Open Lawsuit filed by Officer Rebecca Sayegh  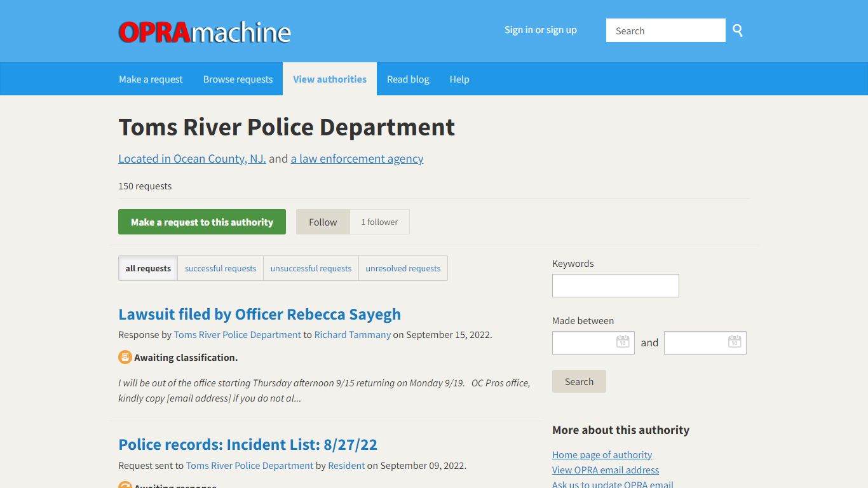[260, 314]
